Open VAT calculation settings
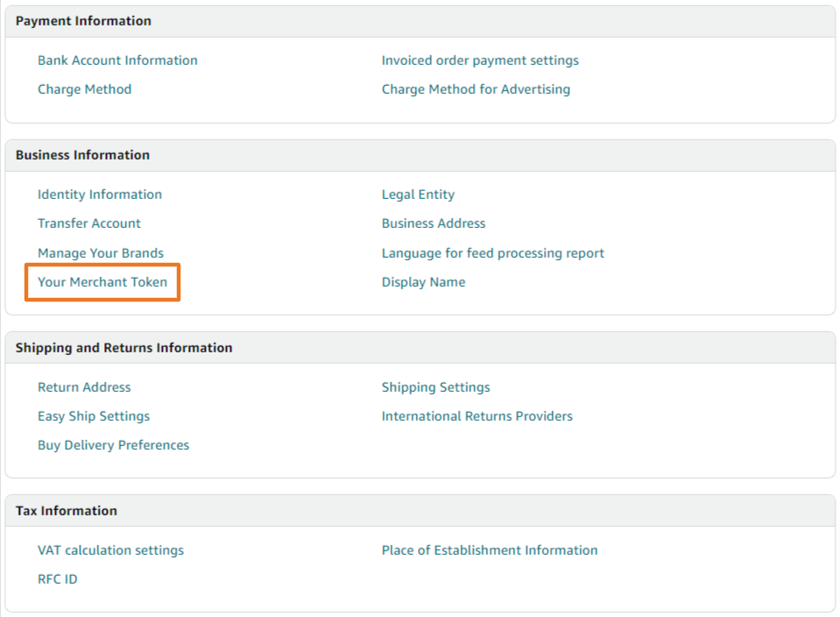The height and width of the screenshot is (617, 840). click(110, 550)
